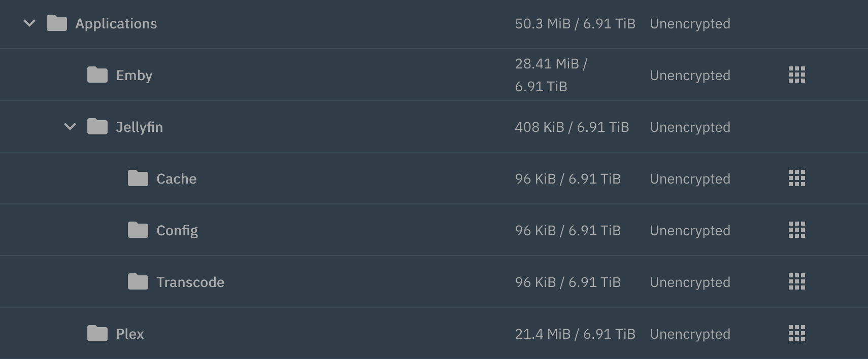
Task: Open the grid menu for Plex
Action: point(796,334)
